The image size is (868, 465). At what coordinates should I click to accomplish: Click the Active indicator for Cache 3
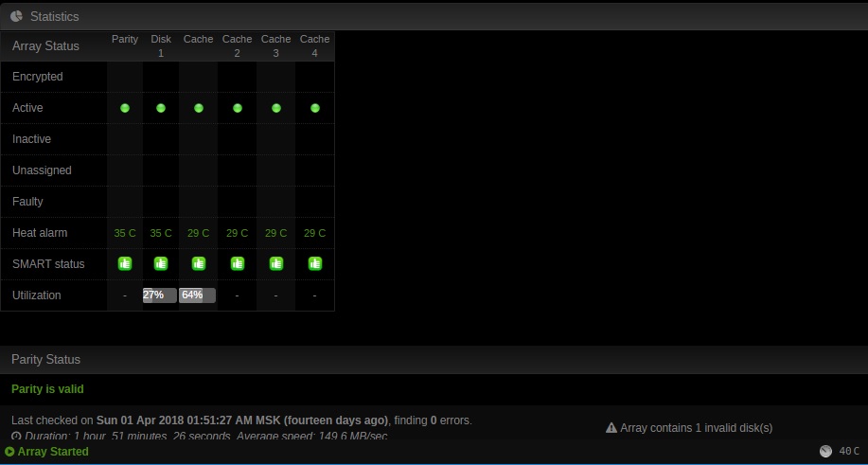(x=275, y=108)
